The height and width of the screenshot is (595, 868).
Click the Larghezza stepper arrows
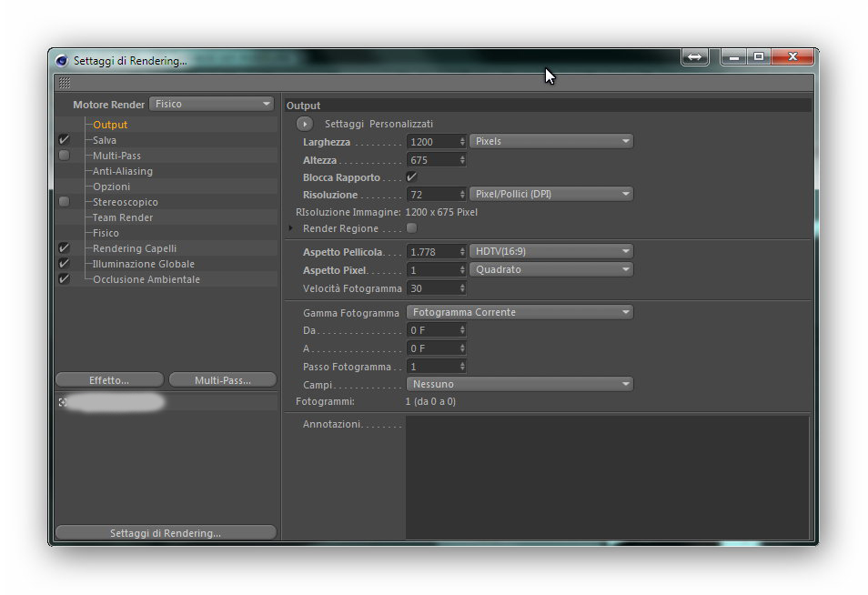(x=463, y=142)
